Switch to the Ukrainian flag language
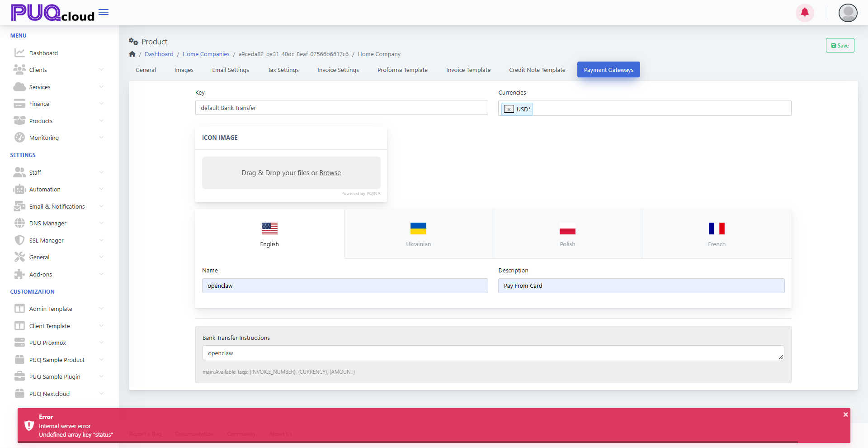 pyautogui.click(x=418, y=234)
